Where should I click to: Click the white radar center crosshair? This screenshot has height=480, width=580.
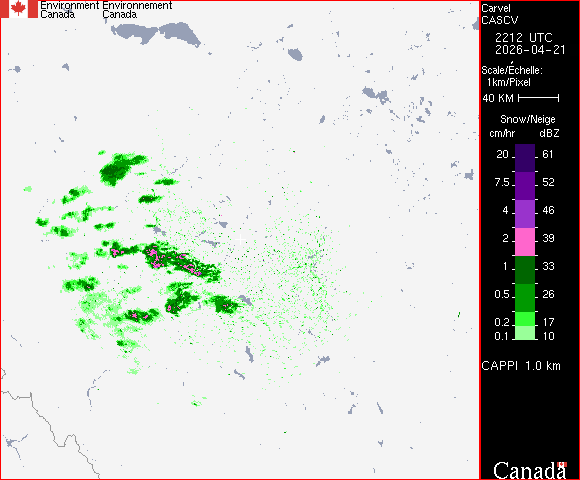[x=240, y=240]
